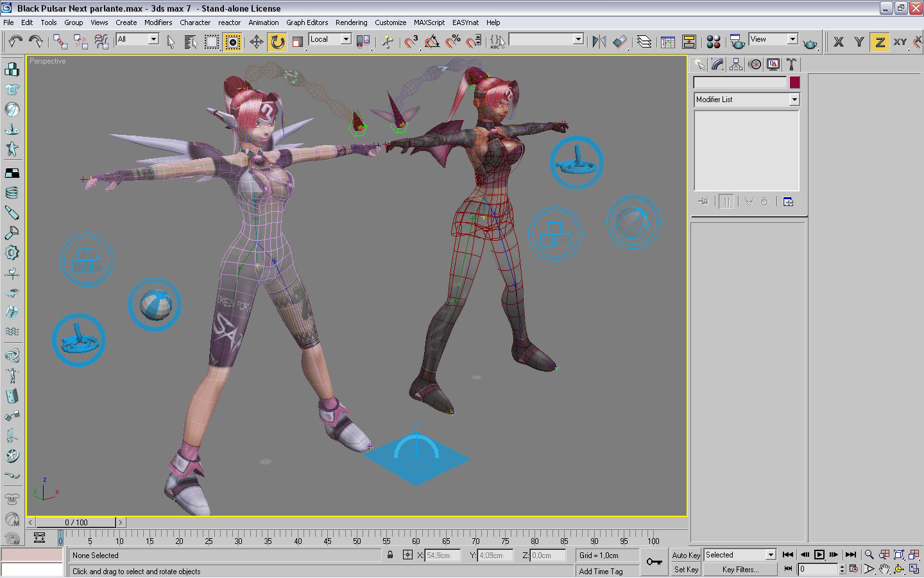Open the Layer Manager

point(644,42)
